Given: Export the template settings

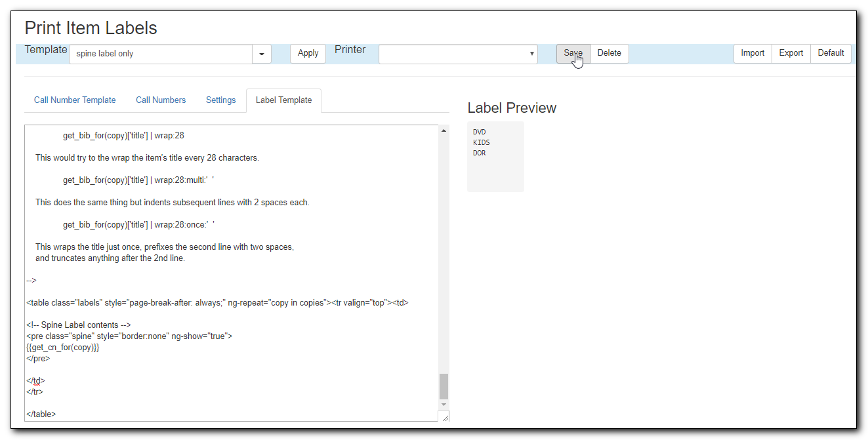Looking at the screenshot, I should pyautogui.click(x=791, y=54).
